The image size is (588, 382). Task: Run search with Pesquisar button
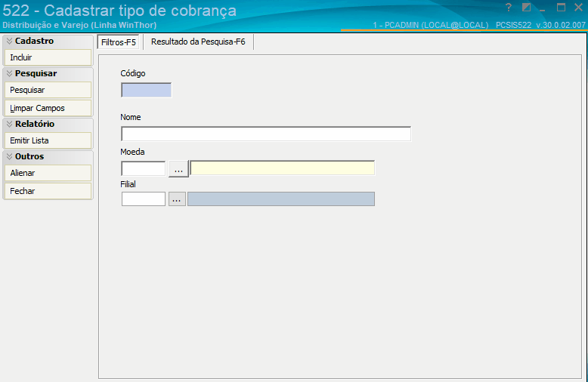click(x=48, y=91)
